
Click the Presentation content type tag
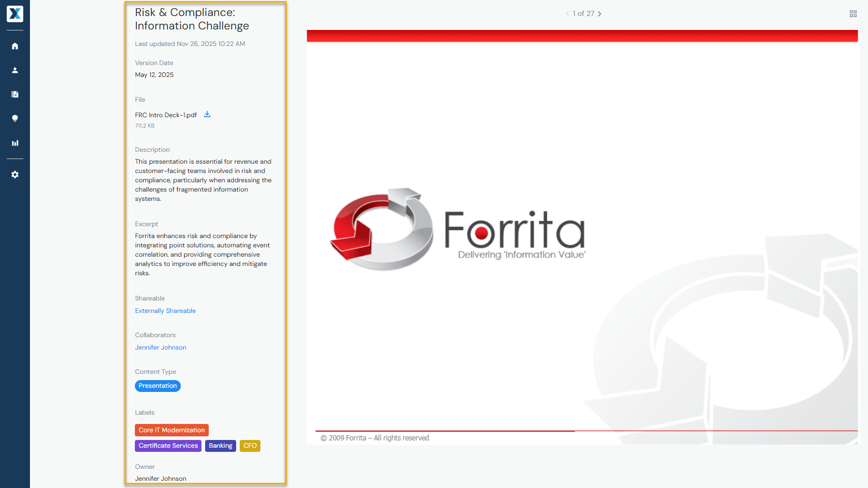[158, 386]
